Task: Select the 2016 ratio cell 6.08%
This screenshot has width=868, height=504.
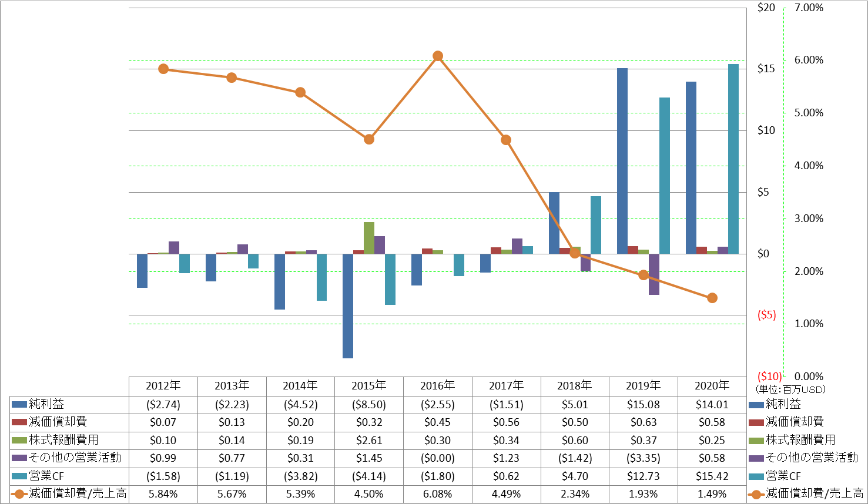Action: [438, 494]
